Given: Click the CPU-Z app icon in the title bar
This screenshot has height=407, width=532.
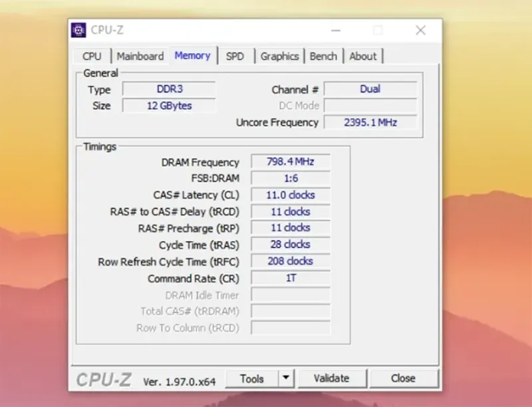Looking at the screenshot, I should coord(78,30).
